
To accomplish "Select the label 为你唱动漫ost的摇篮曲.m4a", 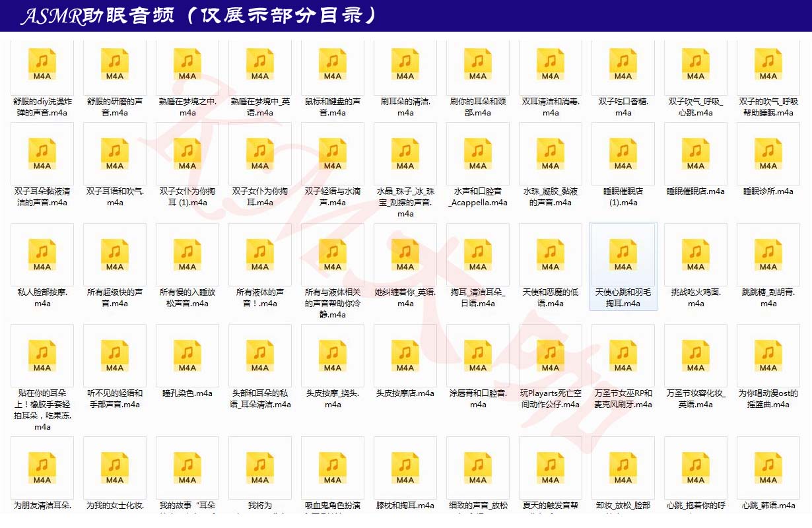I will click(768, 399).
